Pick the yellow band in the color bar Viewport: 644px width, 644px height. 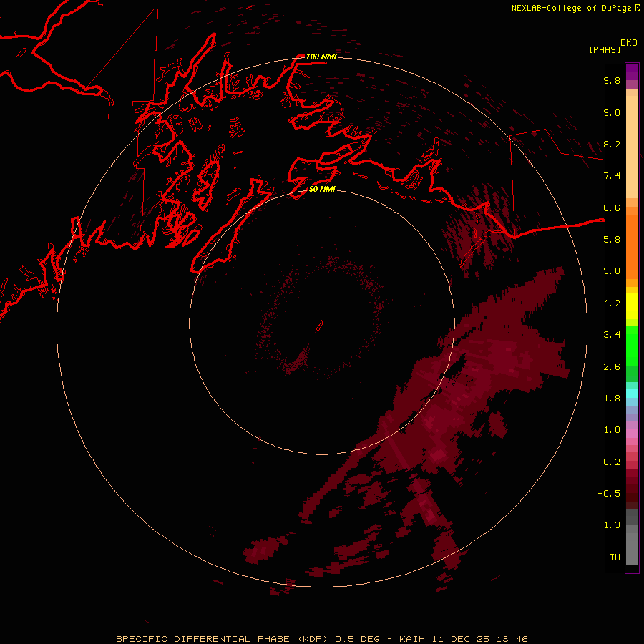coord(632,306)
